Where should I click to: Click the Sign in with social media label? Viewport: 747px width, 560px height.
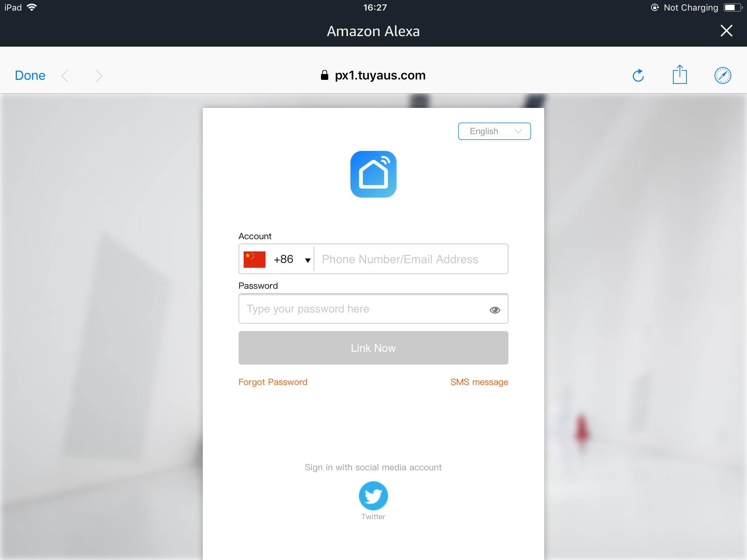click(x=373, y=467)
